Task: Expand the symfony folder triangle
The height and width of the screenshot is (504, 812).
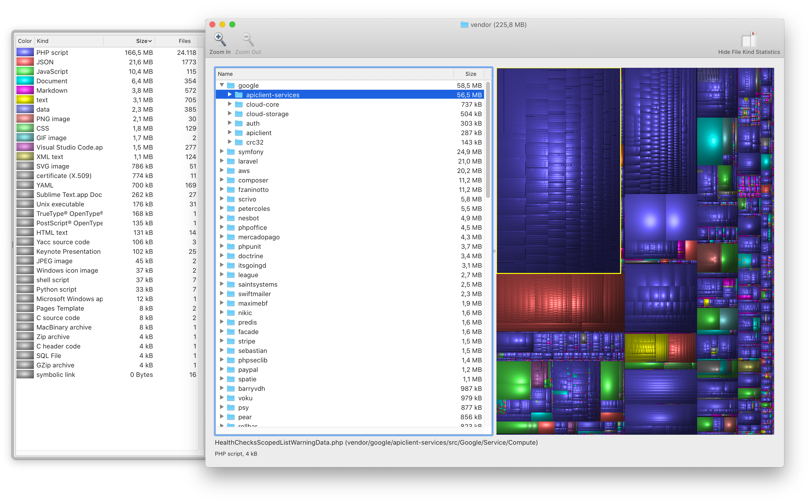Action: pyautogui.click(x=222, y=151)
